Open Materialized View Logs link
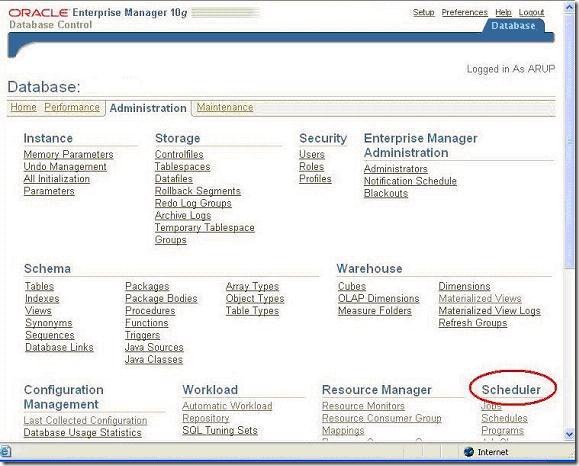579x466 pixels. tap(489, 311)
